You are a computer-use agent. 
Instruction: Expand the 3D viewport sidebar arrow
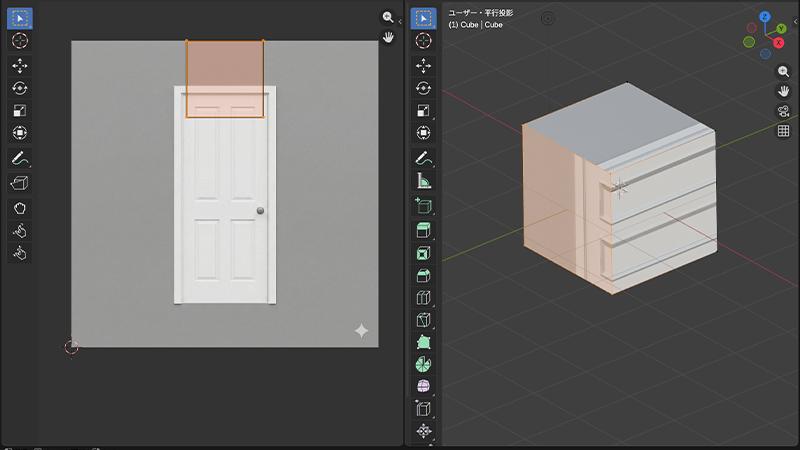tap(796, 20)
